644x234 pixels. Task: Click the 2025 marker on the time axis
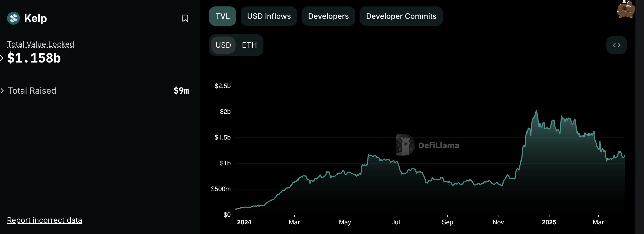(x=549, y=222)
